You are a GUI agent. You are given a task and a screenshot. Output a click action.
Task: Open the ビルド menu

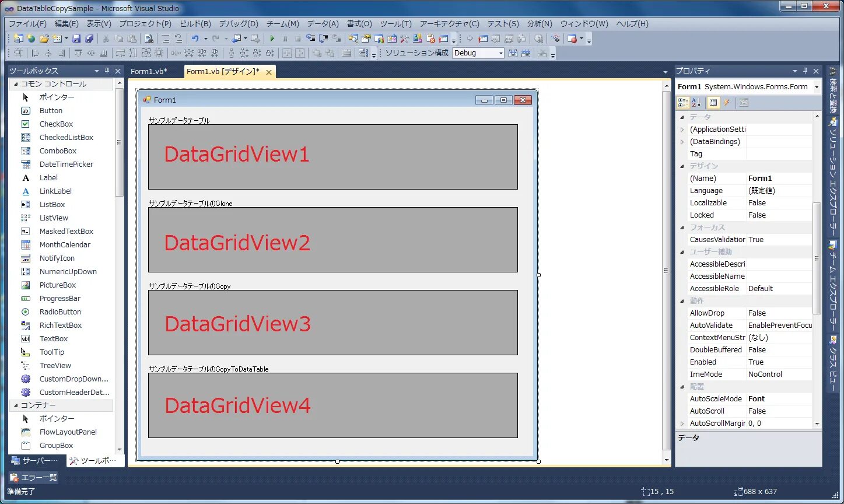tap(195, 24)
